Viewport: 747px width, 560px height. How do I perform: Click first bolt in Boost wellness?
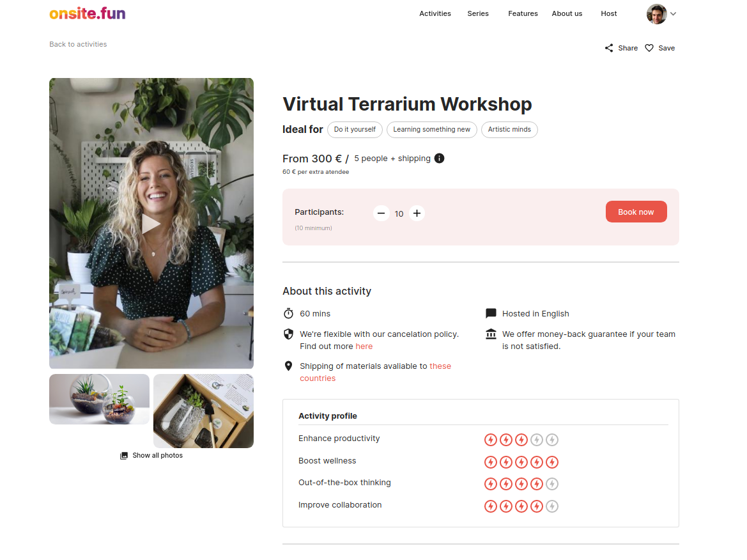491,462
